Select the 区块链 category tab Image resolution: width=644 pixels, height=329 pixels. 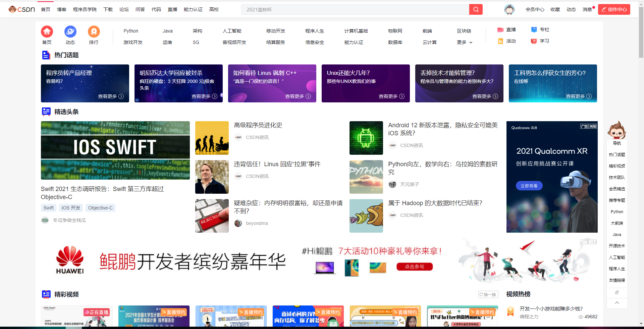coord(464,31)
